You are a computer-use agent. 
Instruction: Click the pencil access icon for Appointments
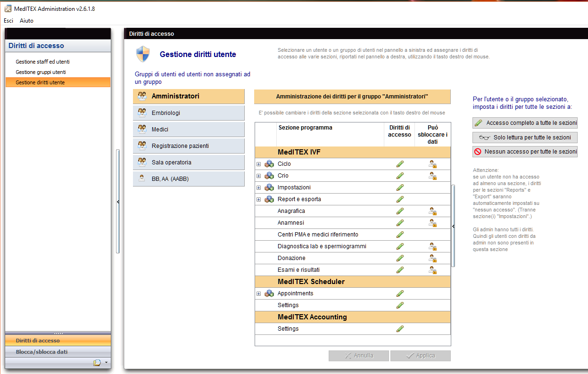pos(400,293)
